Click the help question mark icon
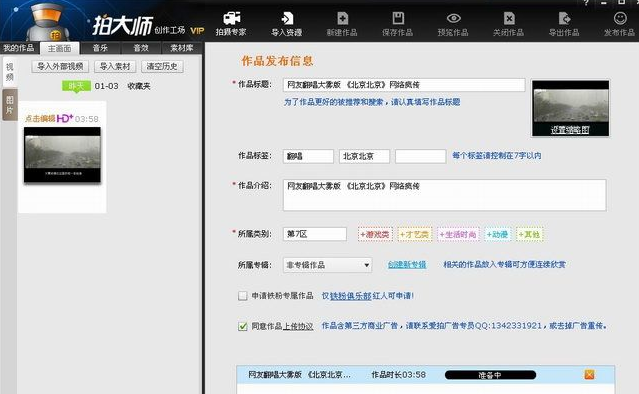Image resolution: width=639 pixels, height=394 pixels. point(586,2)
